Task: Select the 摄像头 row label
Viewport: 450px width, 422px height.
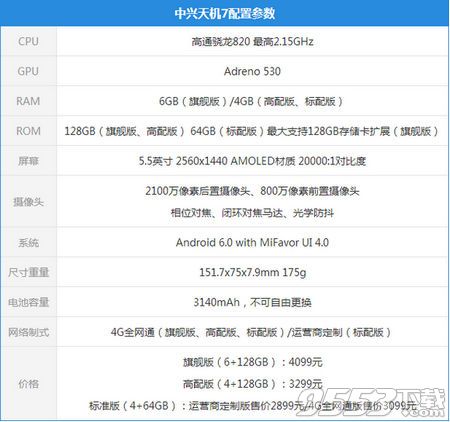Action: point(28,202)
